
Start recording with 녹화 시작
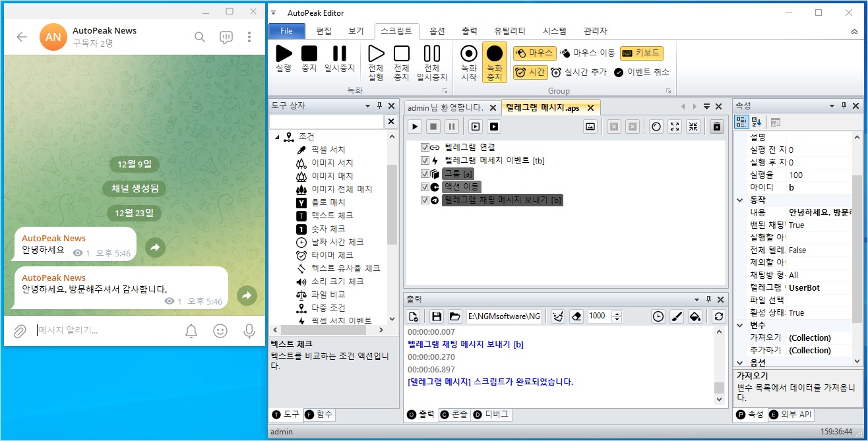[x=469, y=63]
